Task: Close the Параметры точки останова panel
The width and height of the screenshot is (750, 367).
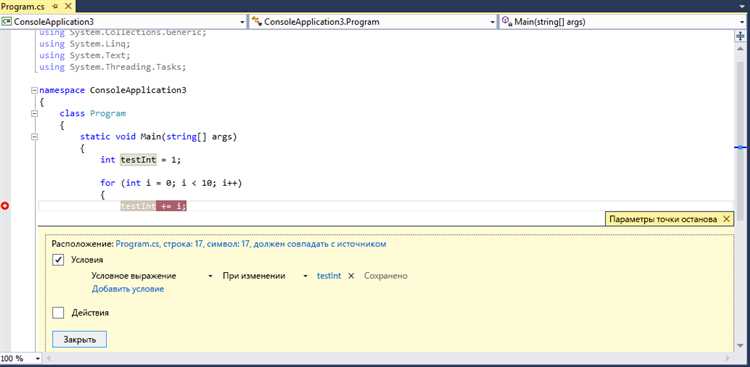Action: [726, 219]
